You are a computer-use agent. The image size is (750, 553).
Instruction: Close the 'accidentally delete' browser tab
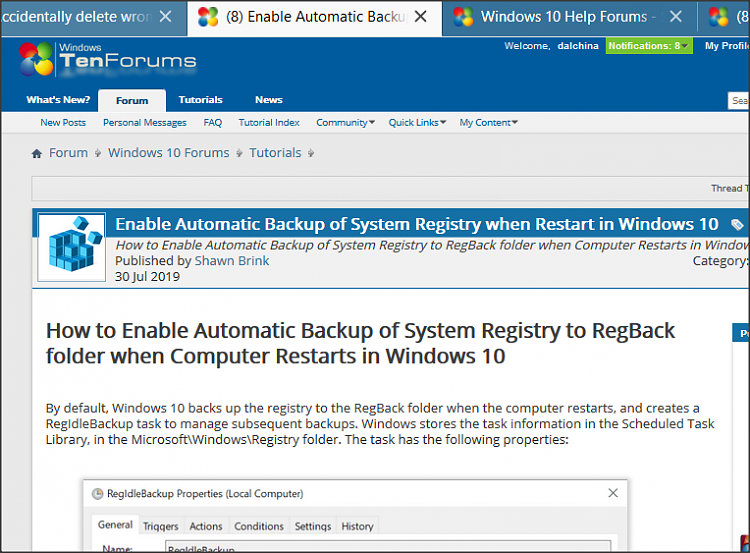coord(165,17)
